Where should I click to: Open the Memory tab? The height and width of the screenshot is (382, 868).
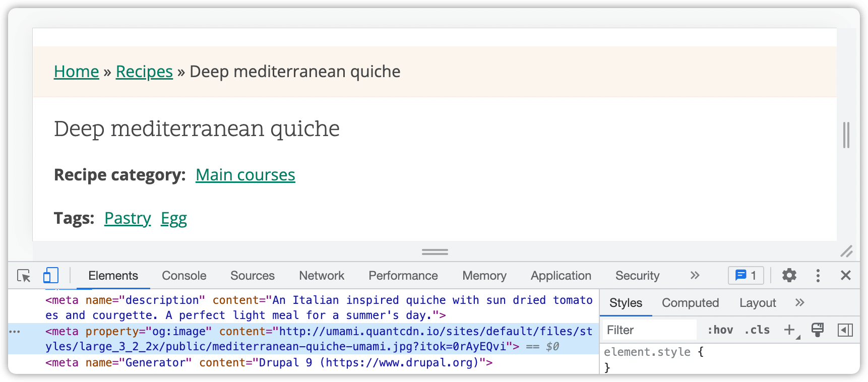point(484,276)
